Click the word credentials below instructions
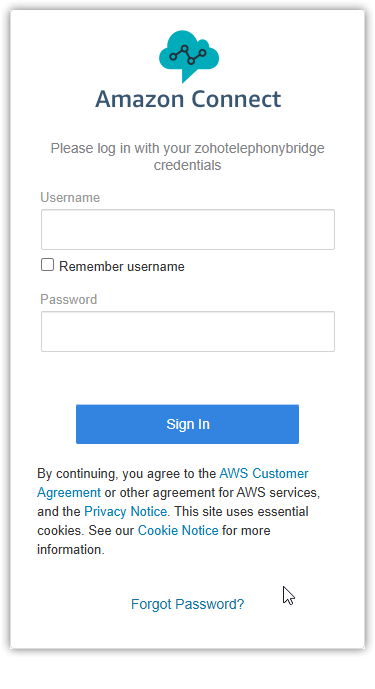The width and height of the screenshot is (375, 689). point(187,165)
